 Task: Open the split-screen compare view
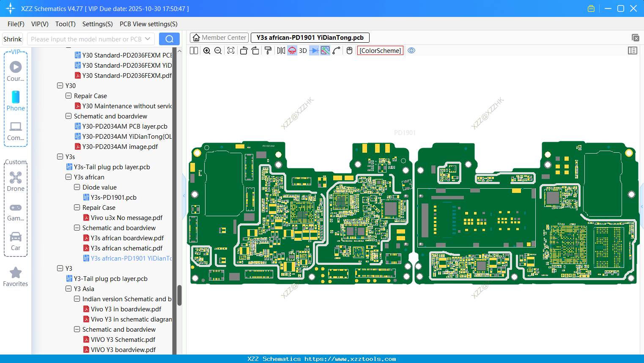coord(193,50)
